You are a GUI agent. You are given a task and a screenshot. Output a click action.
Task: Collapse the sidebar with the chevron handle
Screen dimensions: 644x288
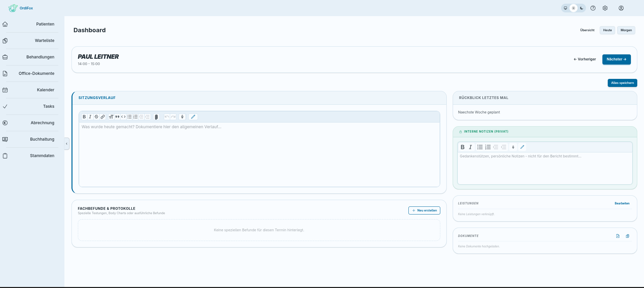pos(67,144)
